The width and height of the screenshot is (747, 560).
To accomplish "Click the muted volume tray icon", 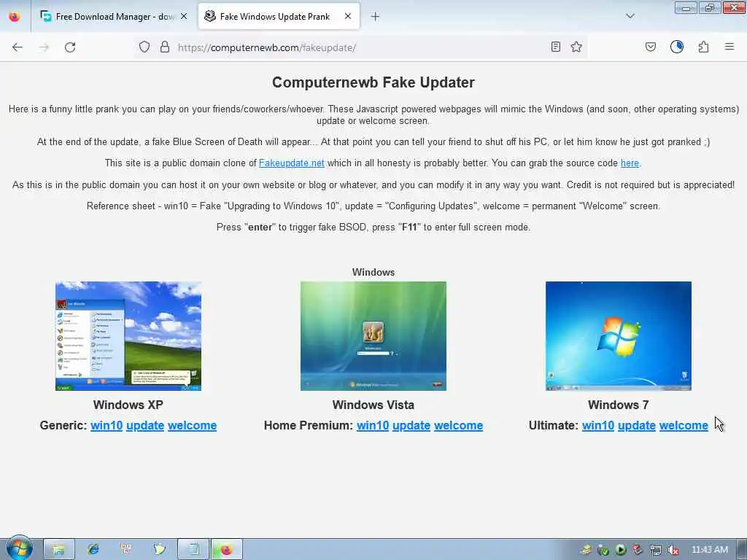I will click(x=673, y=551).
